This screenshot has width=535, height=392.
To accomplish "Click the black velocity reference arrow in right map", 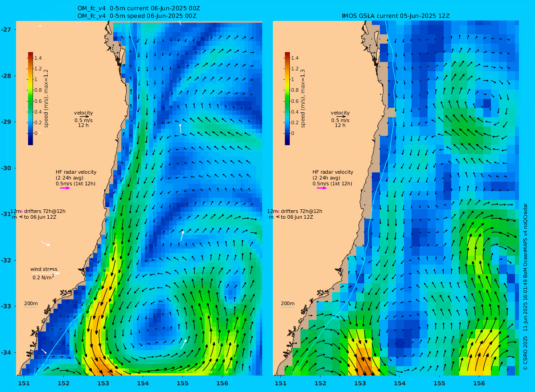I will [x=341, y=117].
